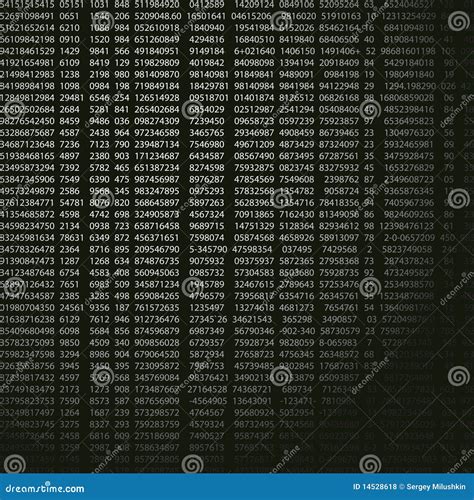
Task: Click the spiral watermark over number 6854029
Action: tap(192, 110)
